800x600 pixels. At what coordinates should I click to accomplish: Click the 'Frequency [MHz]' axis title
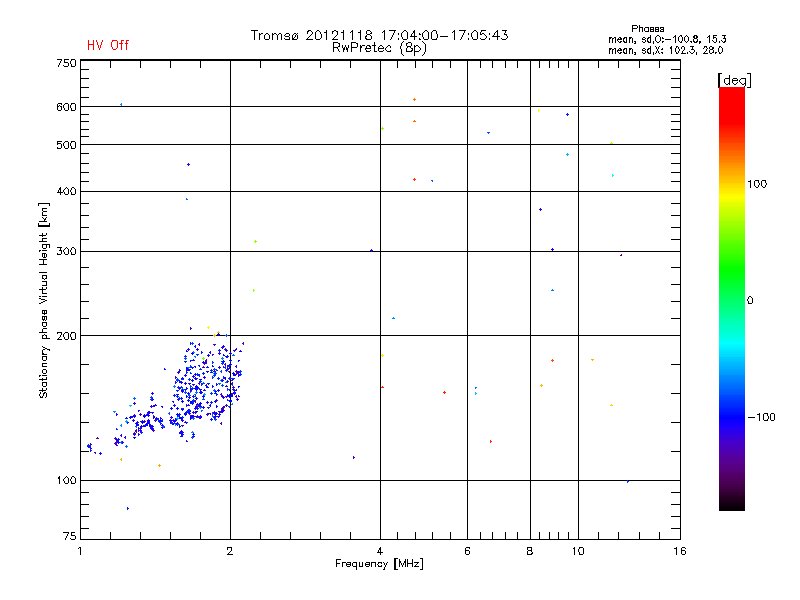(x=379, y=564)
